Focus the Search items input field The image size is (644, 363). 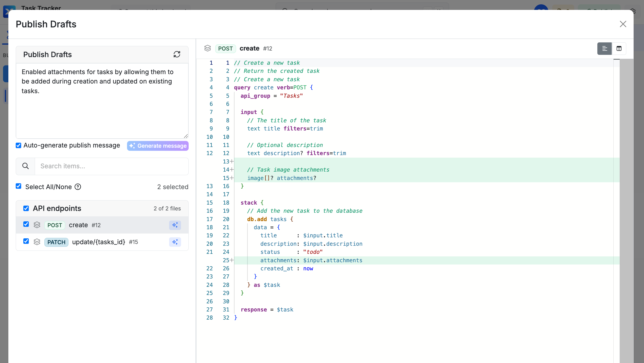pyautogui.click(x=112, y=166)
